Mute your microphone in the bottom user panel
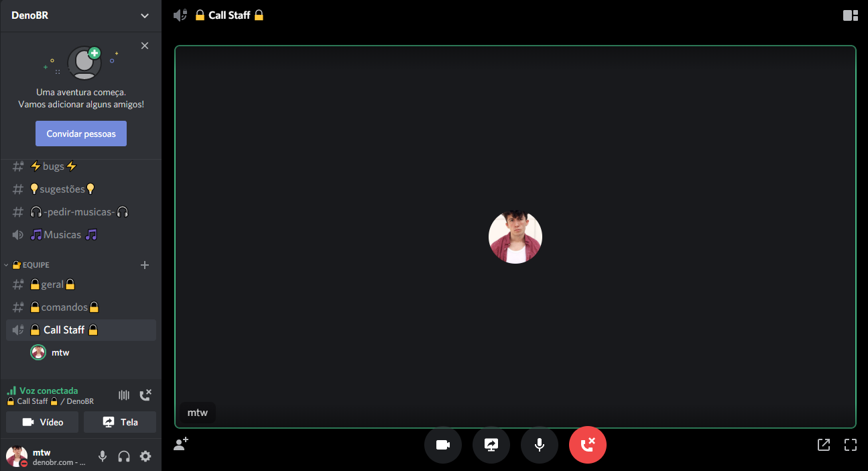Image resolution: width=868 pixels, height=471 pixels. (102, 456)
